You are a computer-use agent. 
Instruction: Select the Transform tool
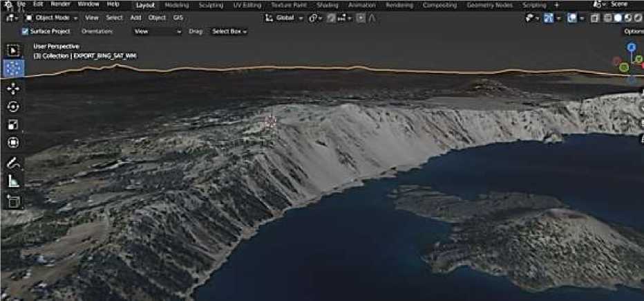(x=13, y=143)
